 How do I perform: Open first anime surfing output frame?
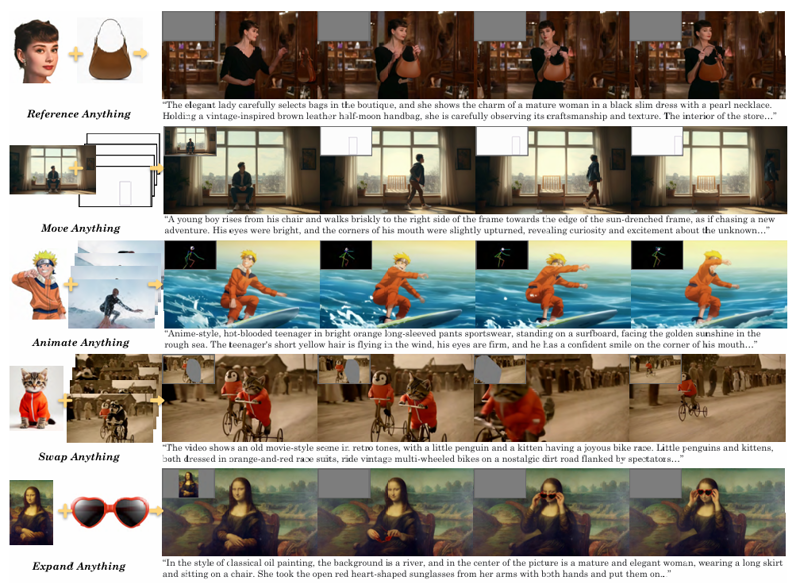pyautogui.click(x=242, y=284)
